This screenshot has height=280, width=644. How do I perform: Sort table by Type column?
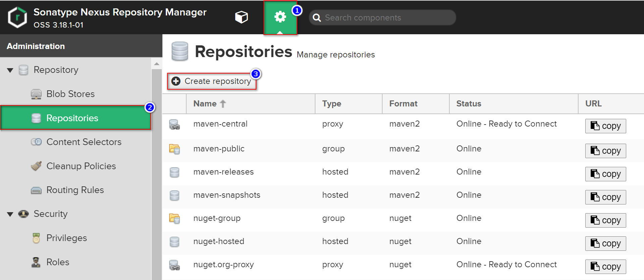(349, 104)
